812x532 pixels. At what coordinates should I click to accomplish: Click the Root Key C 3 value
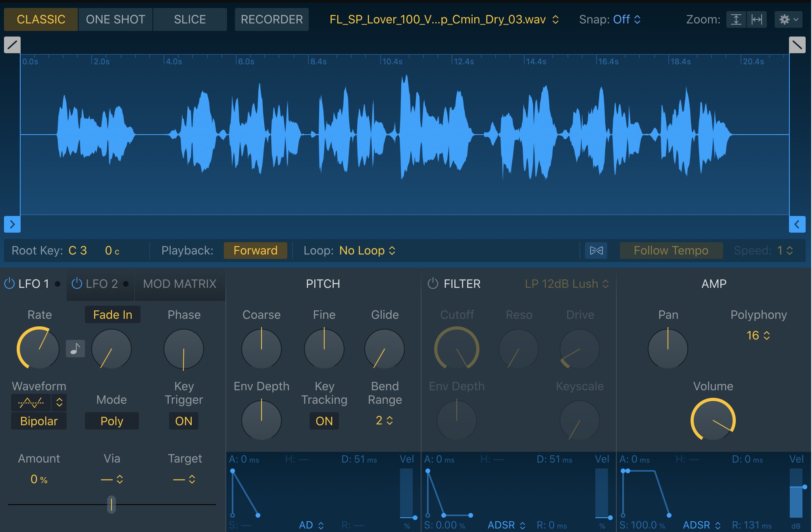[78, 251]
